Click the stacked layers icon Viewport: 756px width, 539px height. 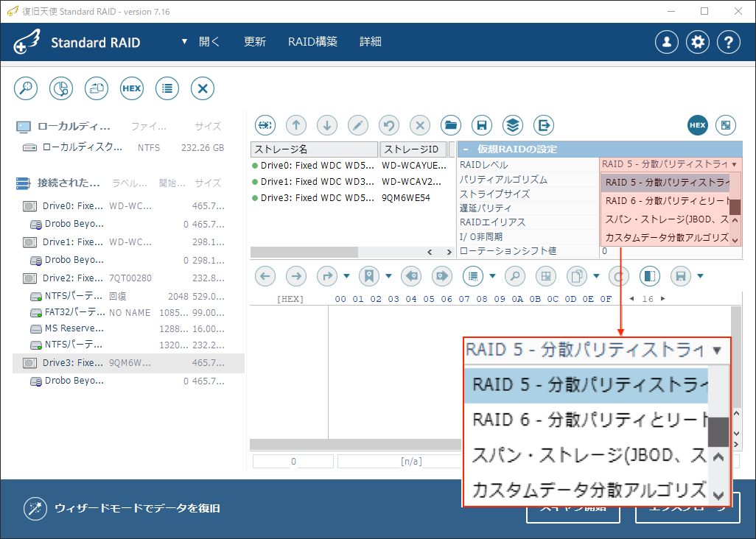[513, 125]
